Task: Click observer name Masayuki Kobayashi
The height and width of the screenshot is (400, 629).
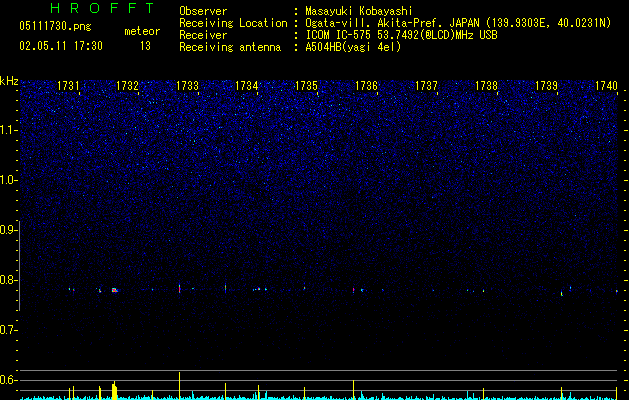Action: (359, 11)
